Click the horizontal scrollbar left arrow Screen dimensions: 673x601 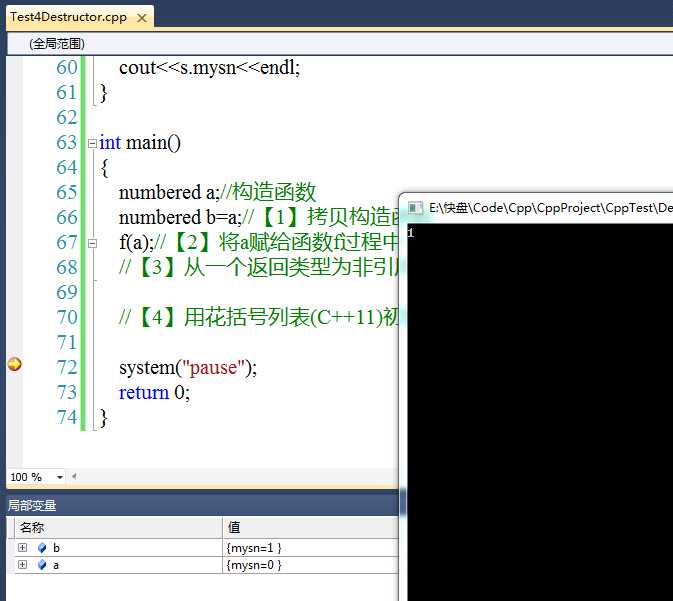point(74,476)
